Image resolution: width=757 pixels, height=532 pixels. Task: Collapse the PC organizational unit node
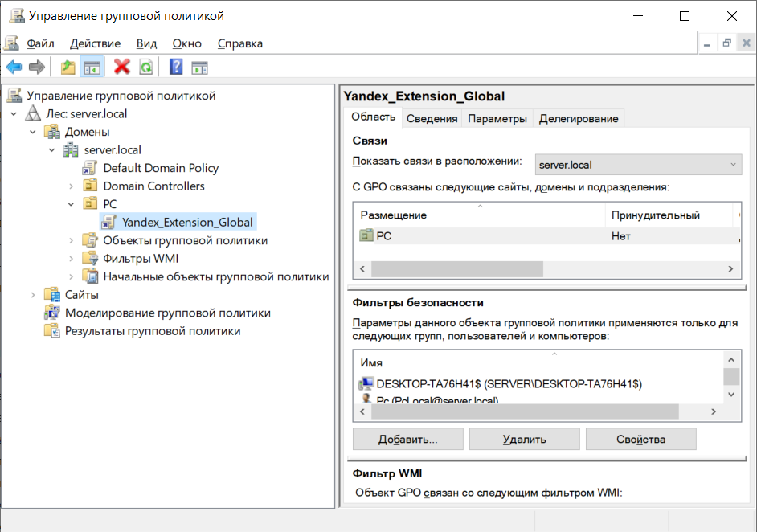coord(72,204)
